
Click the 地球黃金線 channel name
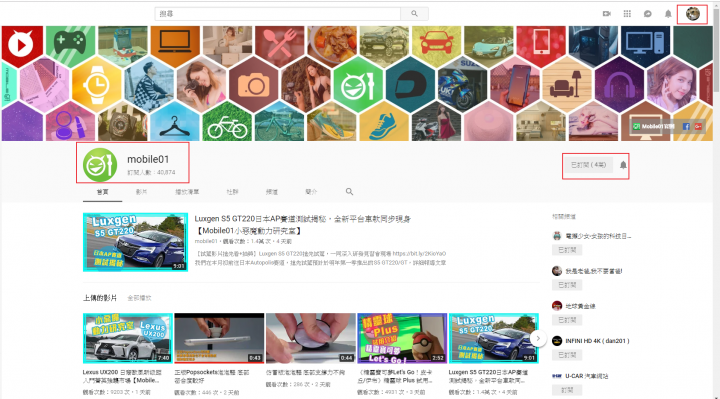click(x=580, y=306)
